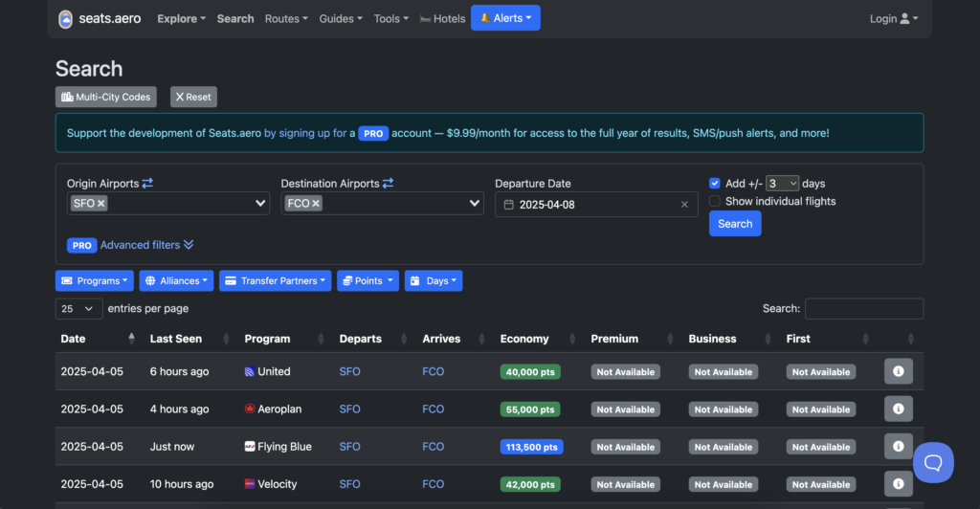Sort table by Program column
Viewport: 980px width, 509px height.
(x=321, y=339)
